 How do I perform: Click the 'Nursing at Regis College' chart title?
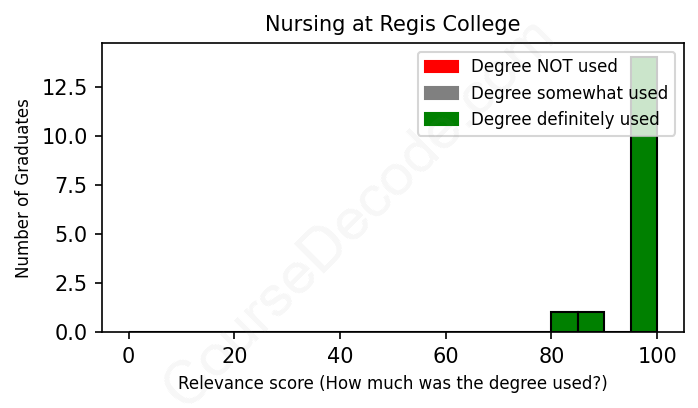coord(392,23)
